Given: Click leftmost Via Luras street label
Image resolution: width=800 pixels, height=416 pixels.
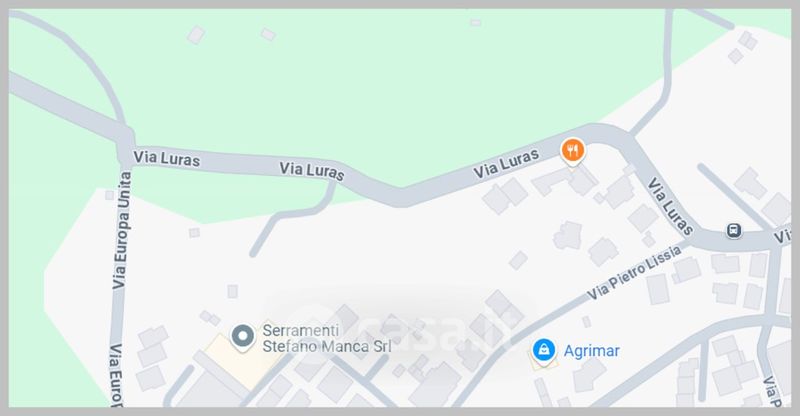Looking at the screenshot, I should [166, 158].
